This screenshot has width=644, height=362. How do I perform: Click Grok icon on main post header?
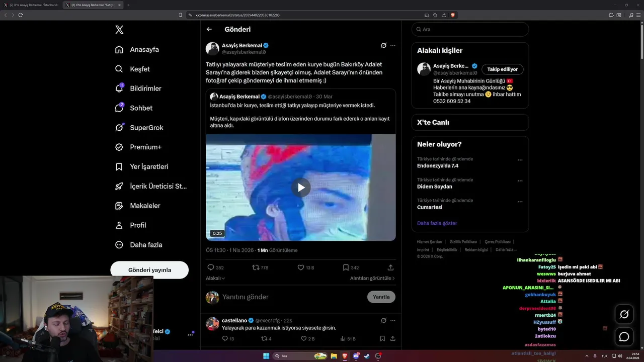383,45
